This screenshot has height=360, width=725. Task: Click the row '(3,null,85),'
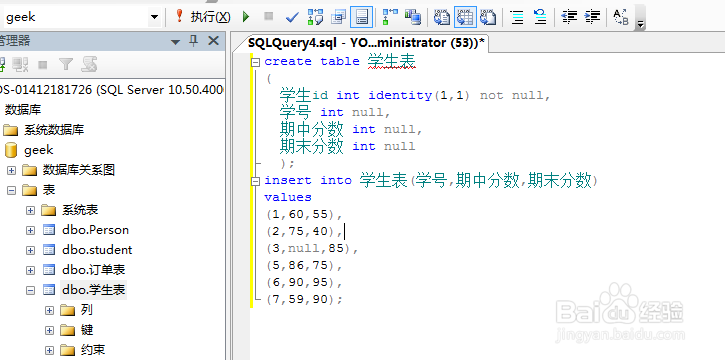click(x=312, y=249)
